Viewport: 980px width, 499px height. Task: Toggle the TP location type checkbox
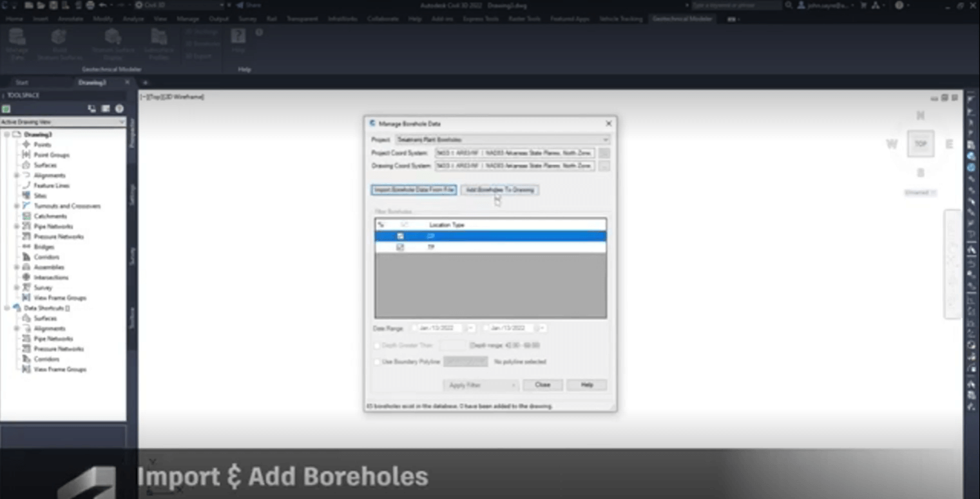coord(400,247)
